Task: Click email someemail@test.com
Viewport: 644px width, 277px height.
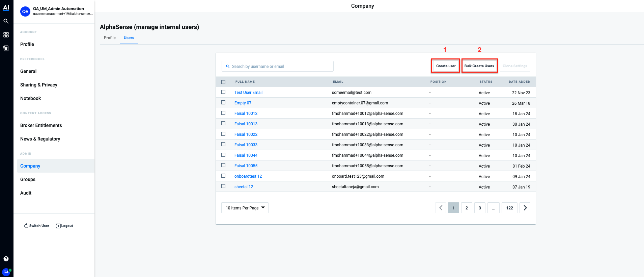Action: pyautogui.click(x=352, y=93)
